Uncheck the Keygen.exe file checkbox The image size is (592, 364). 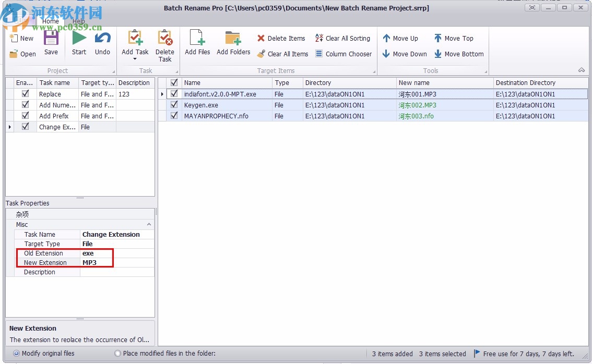(x=174, y=105)
